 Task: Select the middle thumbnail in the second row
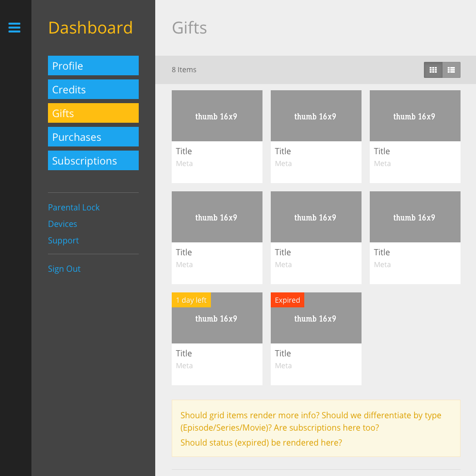pos(316,217)
